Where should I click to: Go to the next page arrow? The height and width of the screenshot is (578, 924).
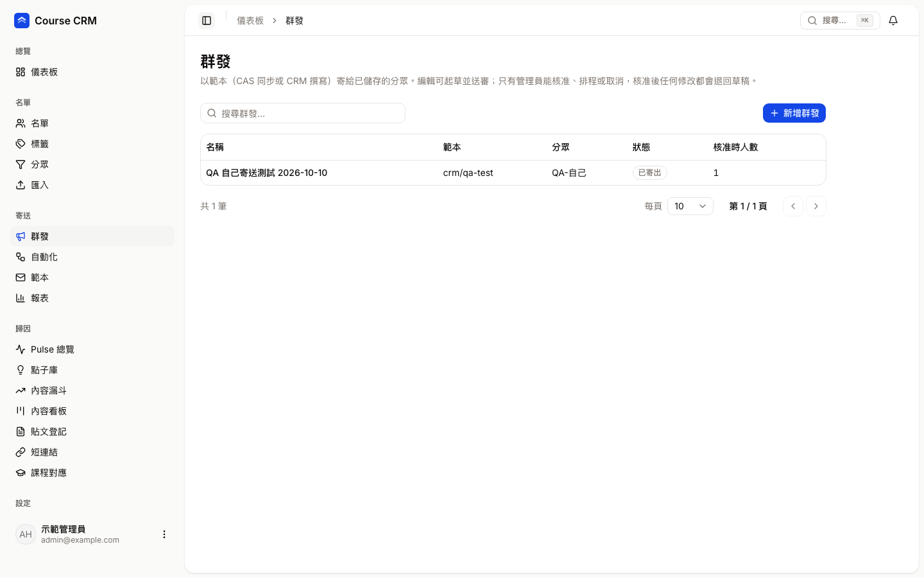coord(816,206)
